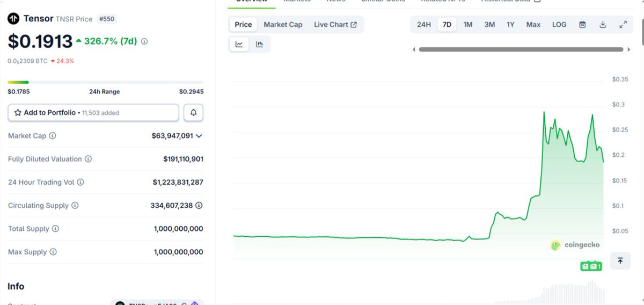The height and width of the screenshot is (305, 644).
Task: Open Max Supply info icon
Action: click(x=53, y=252)
